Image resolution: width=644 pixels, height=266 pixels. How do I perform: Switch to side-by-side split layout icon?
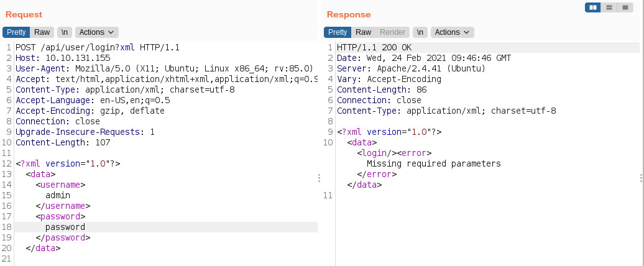592,7
